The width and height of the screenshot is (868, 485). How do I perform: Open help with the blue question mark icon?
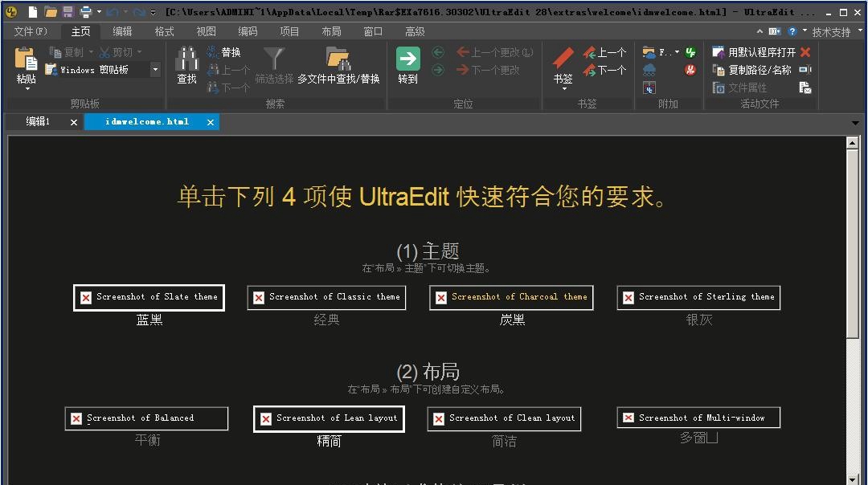(792, 31)
